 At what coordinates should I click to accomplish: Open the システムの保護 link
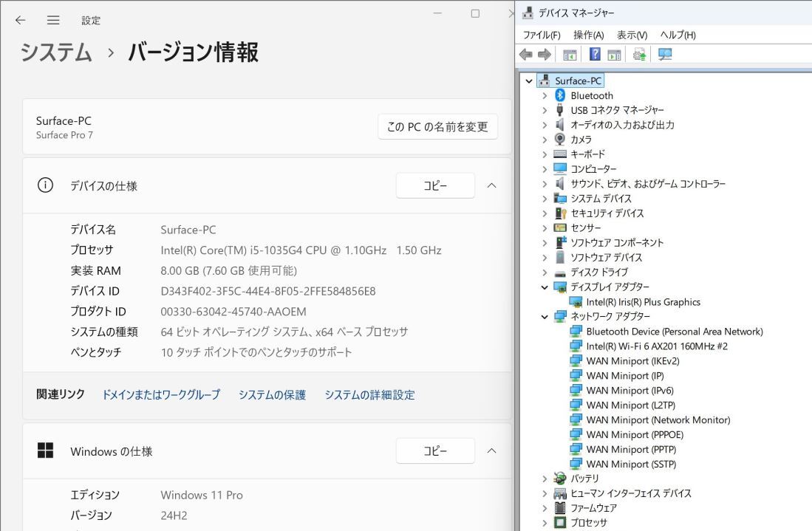[x=273, y=394]
